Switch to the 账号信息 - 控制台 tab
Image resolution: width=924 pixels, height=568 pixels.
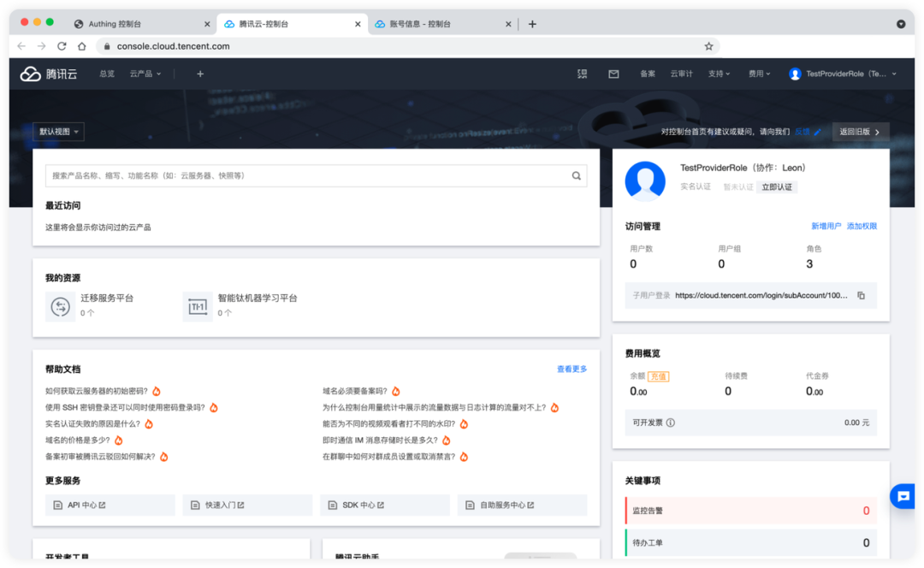(443, 24)
